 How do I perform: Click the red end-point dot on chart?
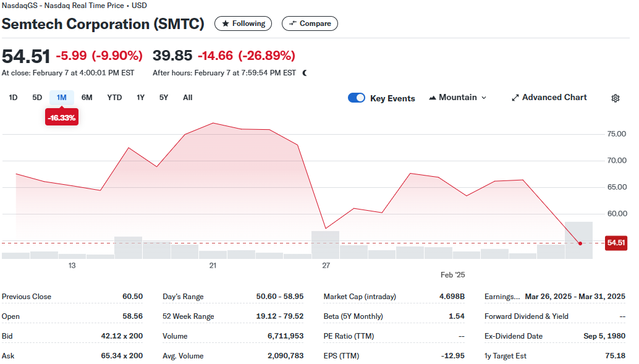pyautogui.click(x=580, y=243)
